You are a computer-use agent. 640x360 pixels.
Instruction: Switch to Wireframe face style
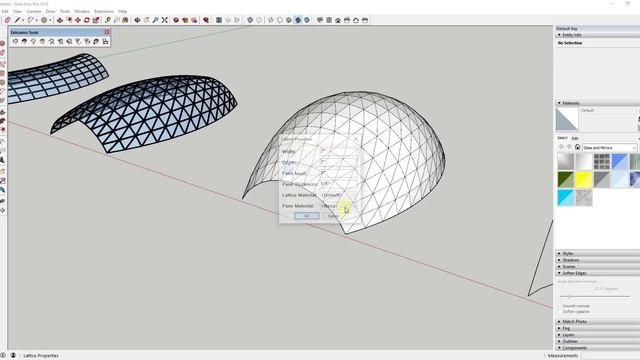(271, 20)
